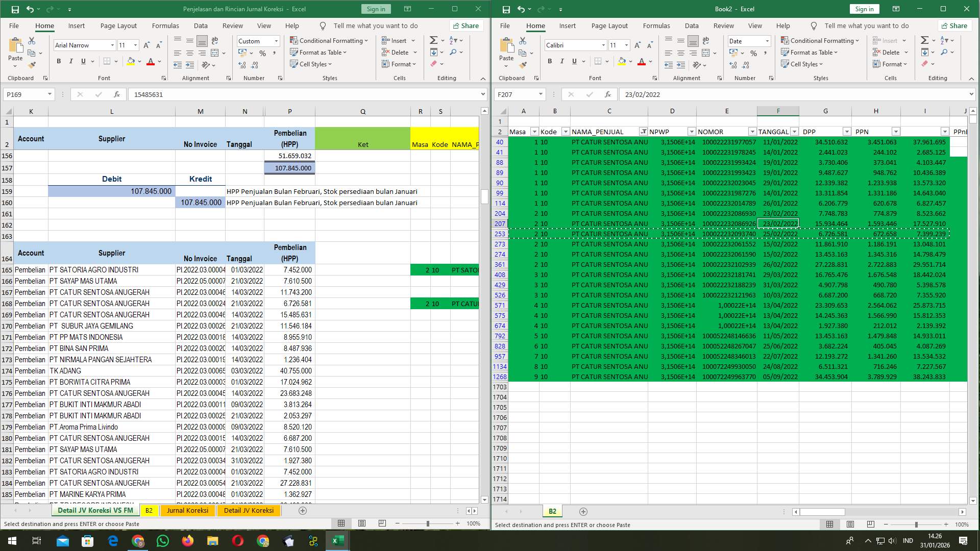Open the Formulas ribbon tab
Viewport: 980px width, 551px height.
[x=165, y=26]
